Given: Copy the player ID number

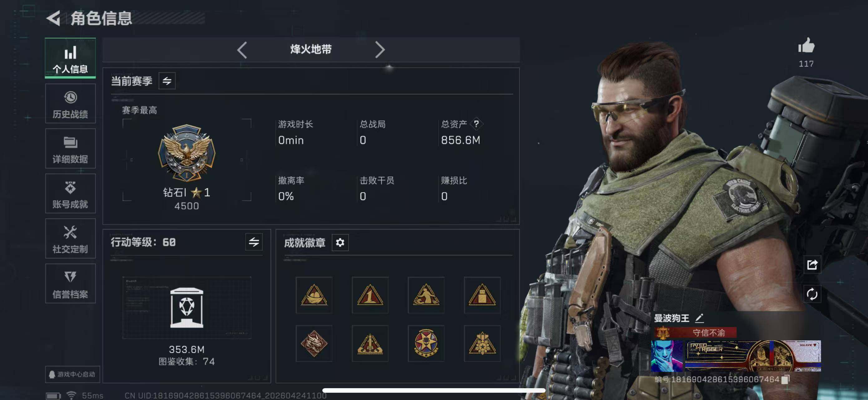Looking at the screenshot, I should point(786,379).
